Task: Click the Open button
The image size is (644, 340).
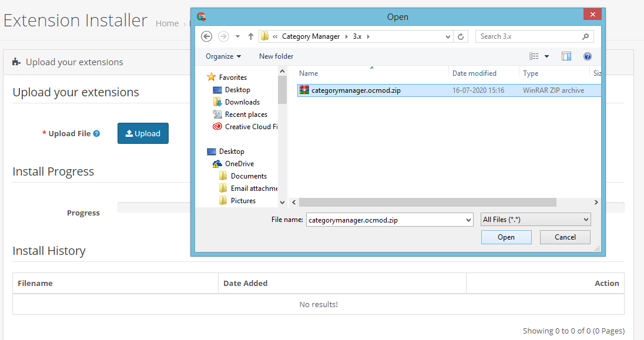Action: [507, 237]
